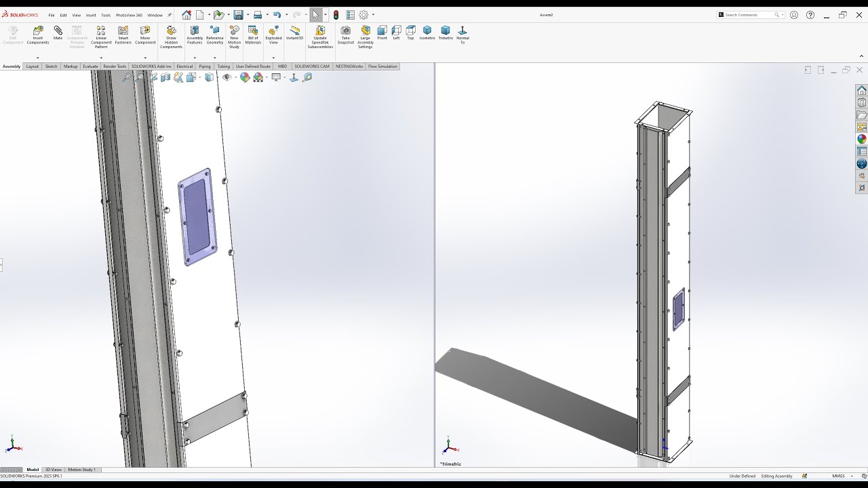Screen dimensions: 868x488
Task: Activate Move Component tool
Action: click(145, 35)
